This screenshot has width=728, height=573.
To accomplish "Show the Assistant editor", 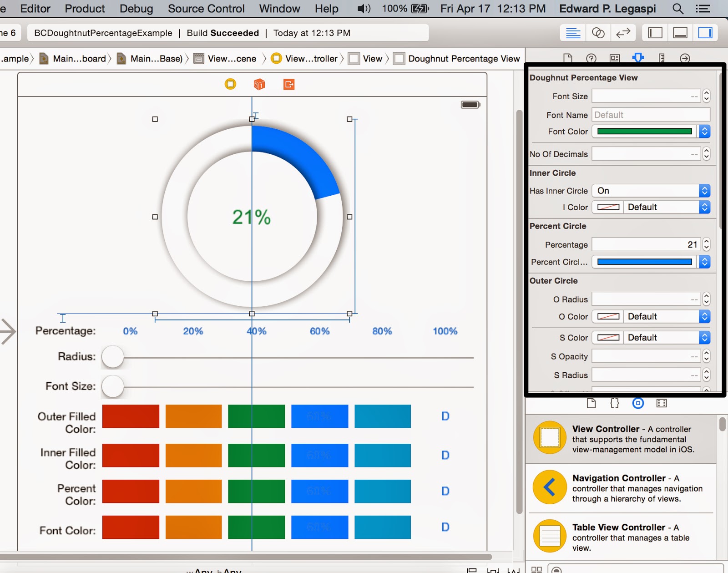I will [598, 33].
